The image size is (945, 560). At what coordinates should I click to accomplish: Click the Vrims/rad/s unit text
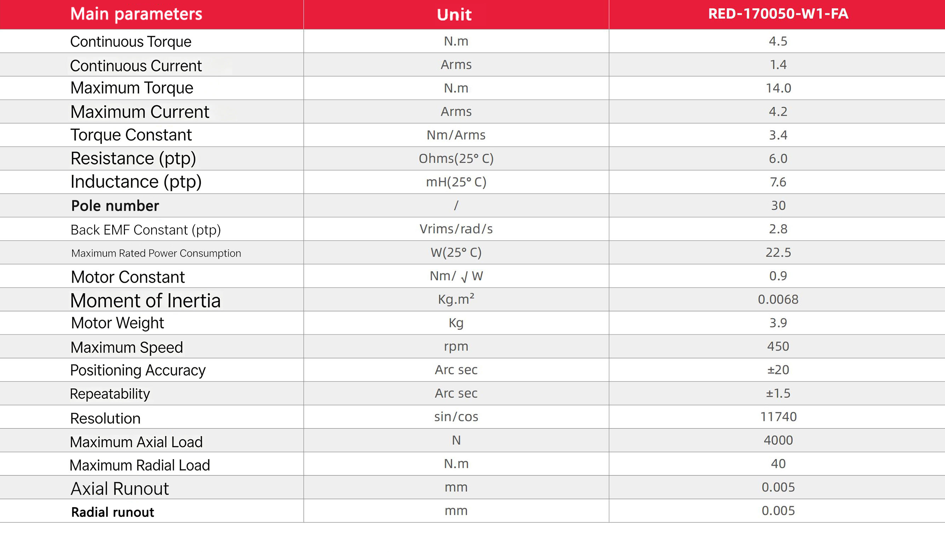click(456, 229)
